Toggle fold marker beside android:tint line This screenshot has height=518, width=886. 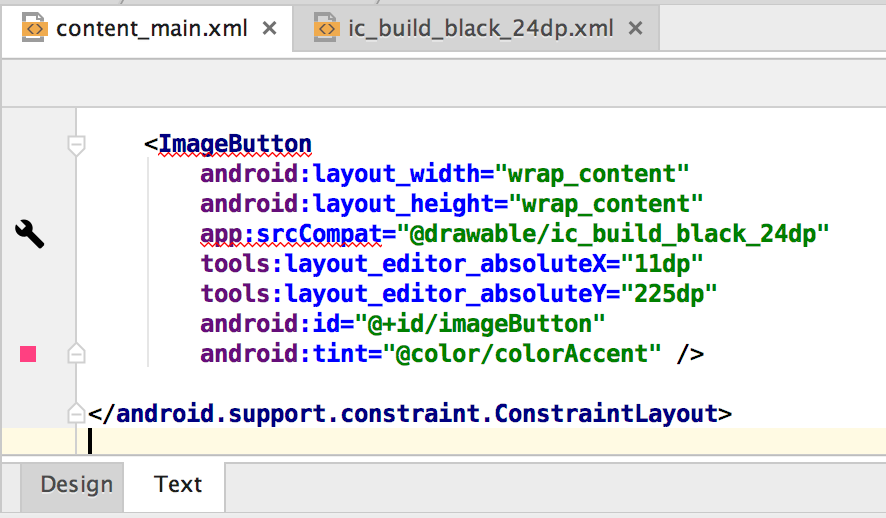(75, 353)
